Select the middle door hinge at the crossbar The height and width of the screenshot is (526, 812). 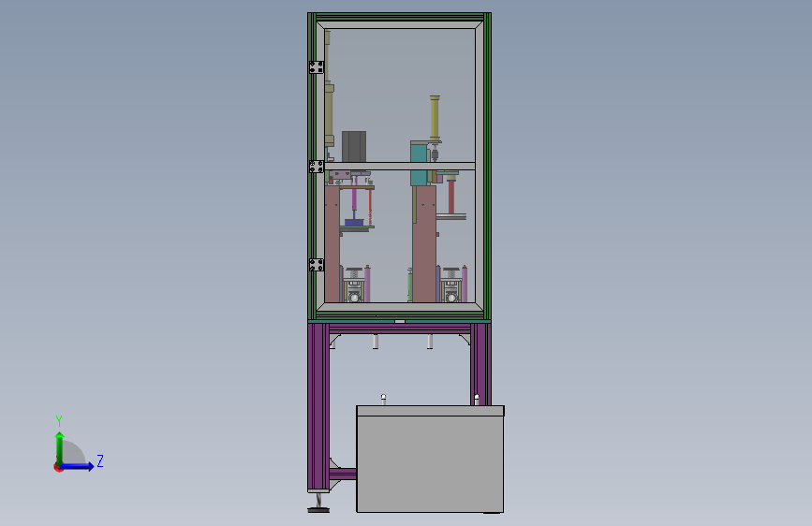[x=317, y=167]
